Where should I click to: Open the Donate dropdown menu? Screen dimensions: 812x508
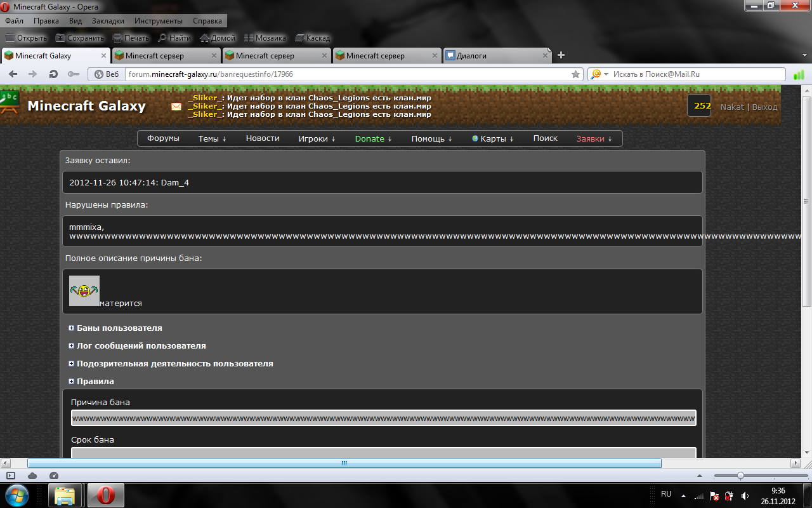(374, 138)
